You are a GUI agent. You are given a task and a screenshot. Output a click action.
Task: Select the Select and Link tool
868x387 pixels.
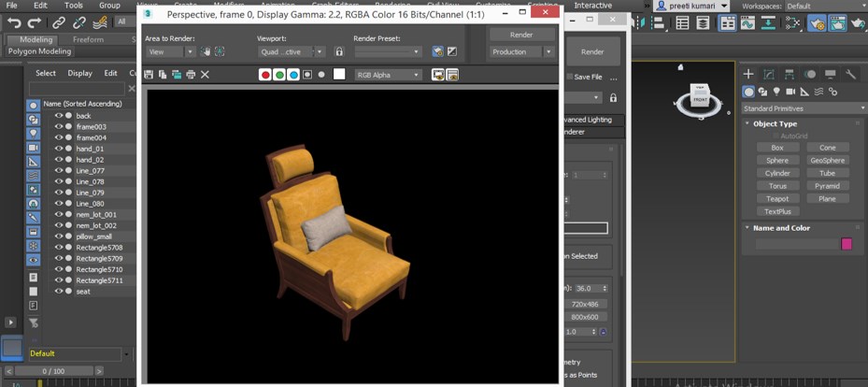tap(59, 22)
